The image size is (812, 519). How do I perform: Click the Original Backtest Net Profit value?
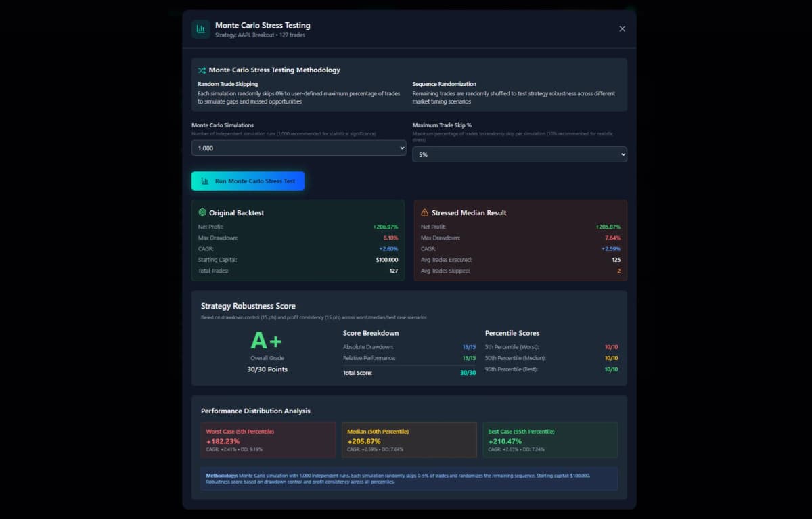point(385,227)
